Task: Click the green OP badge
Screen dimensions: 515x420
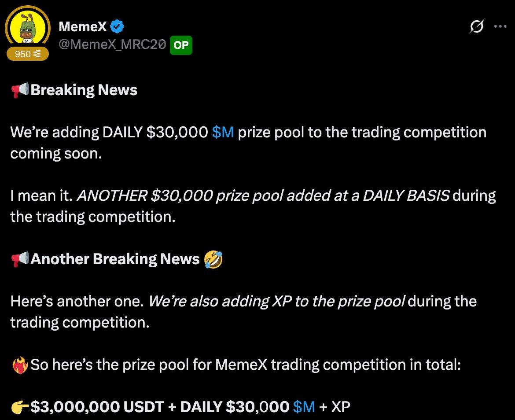Action: (181, 45)
